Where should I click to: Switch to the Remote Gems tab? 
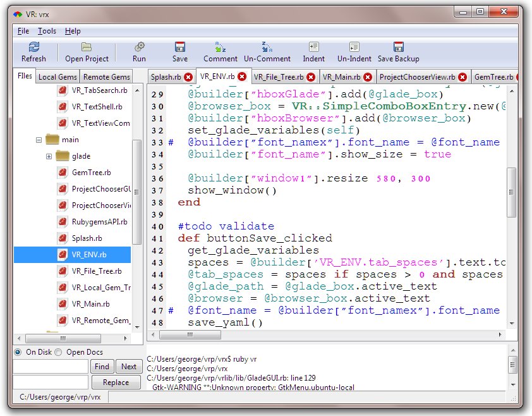tap(106, 77)
